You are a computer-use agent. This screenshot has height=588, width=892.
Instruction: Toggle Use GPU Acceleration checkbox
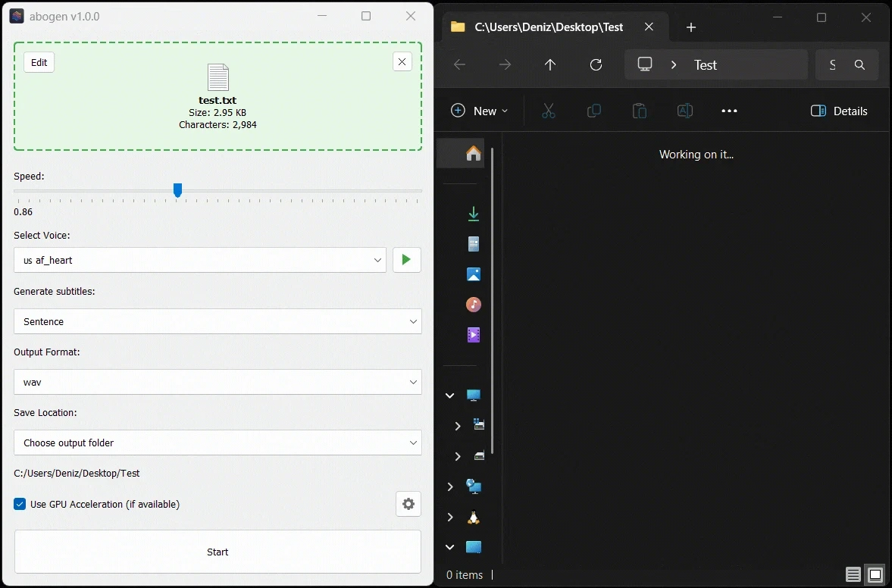point(20,504)
